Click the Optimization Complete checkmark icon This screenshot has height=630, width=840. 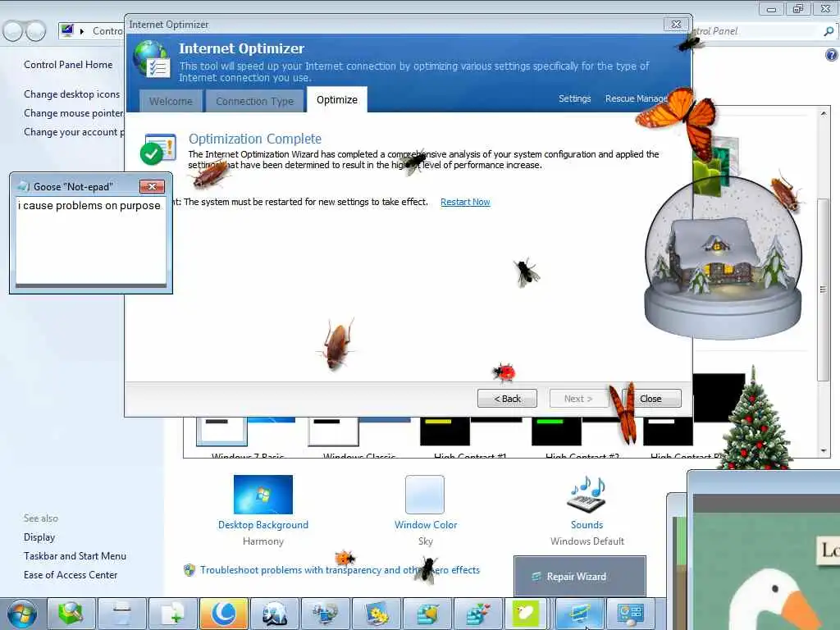point(158,149)
